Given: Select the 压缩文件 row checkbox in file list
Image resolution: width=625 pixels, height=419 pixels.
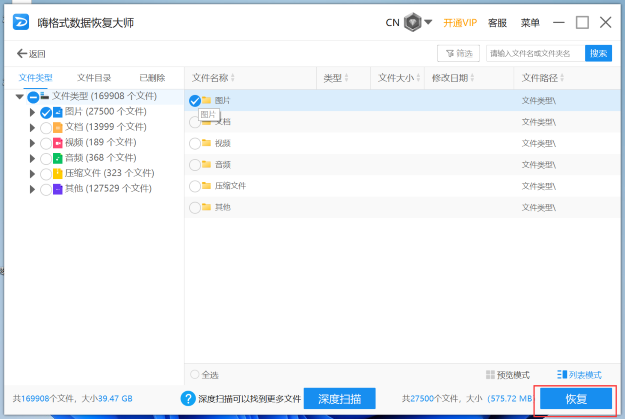Looking at the screenshot, I should pyautogui.click(x=195, y=186).
